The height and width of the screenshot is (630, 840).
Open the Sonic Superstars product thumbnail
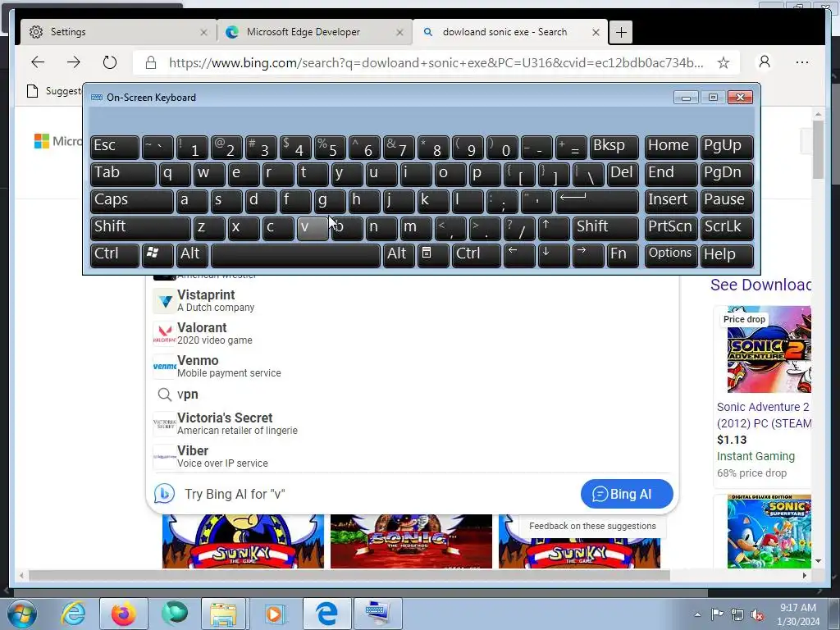tap(769, 532)
